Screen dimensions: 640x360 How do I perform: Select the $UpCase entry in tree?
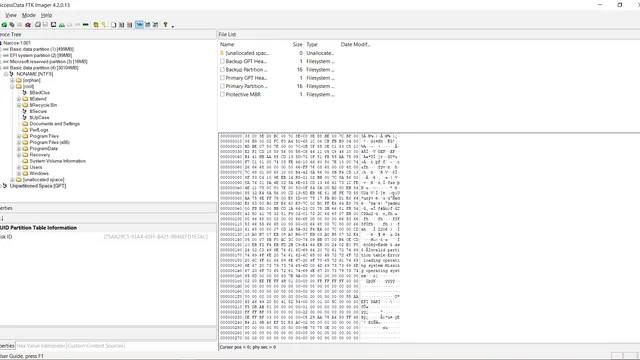[x=39, y=118]
